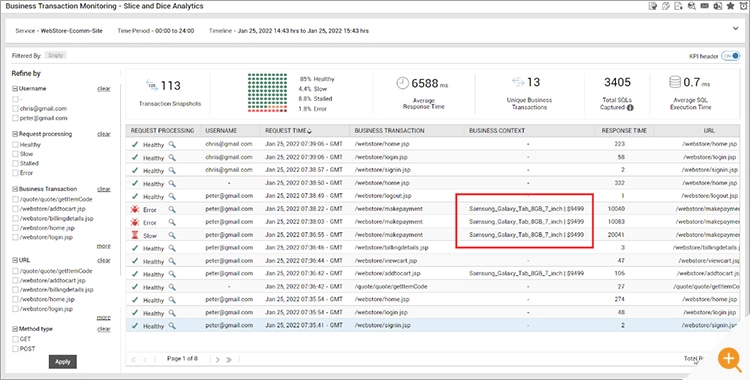This screenshot has width=750, height=380.
Task: Collapse the URL filter section
Action: coord(15,260)
